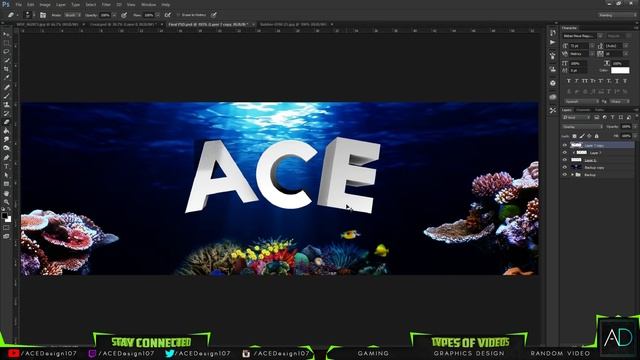This screenshot has width=640, height=360.
Task: Select the Blur tool
Action: pyautogui.click(x=6, y=139)
